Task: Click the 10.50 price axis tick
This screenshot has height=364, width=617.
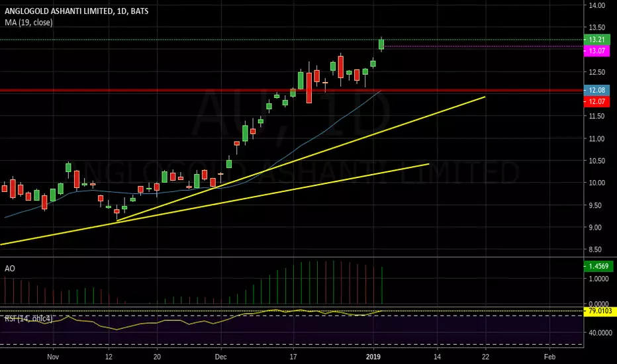Action: click(597, 161)
